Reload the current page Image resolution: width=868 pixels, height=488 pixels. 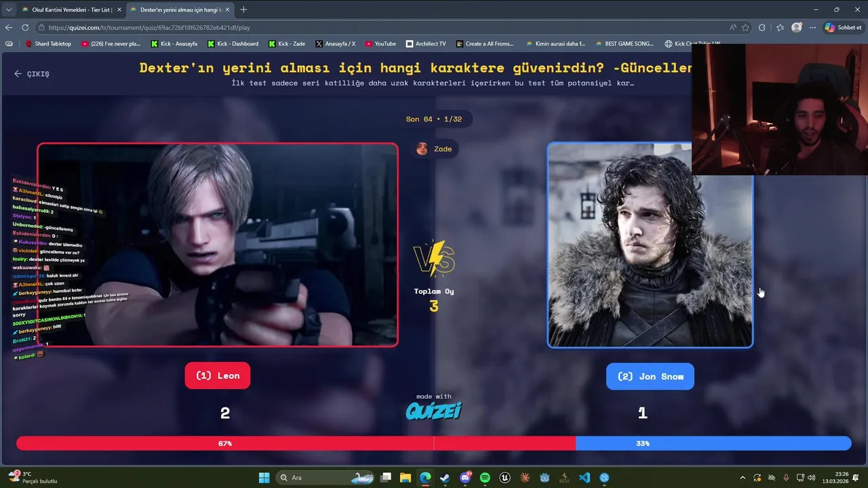tap(25, 28)
